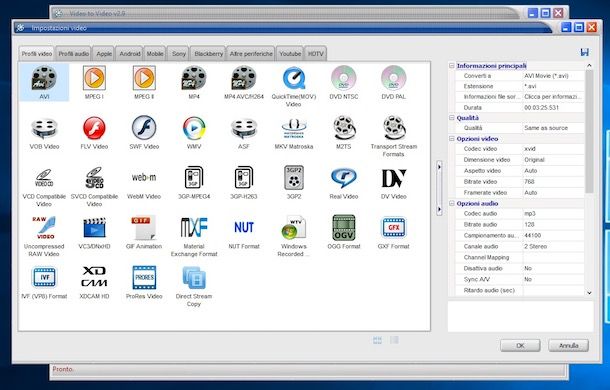Select the DVD PAL disc icon
Screen dimensions: 610x390
pos(393,78)
